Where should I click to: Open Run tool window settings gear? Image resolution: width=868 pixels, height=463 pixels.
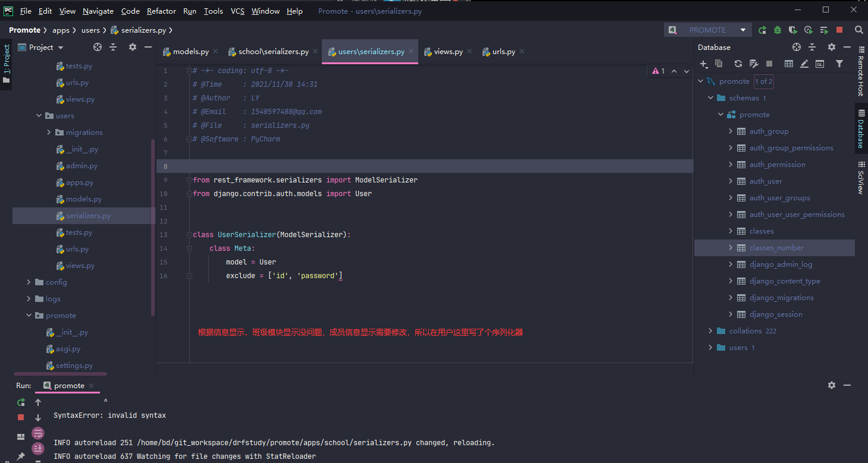point(832,385)
